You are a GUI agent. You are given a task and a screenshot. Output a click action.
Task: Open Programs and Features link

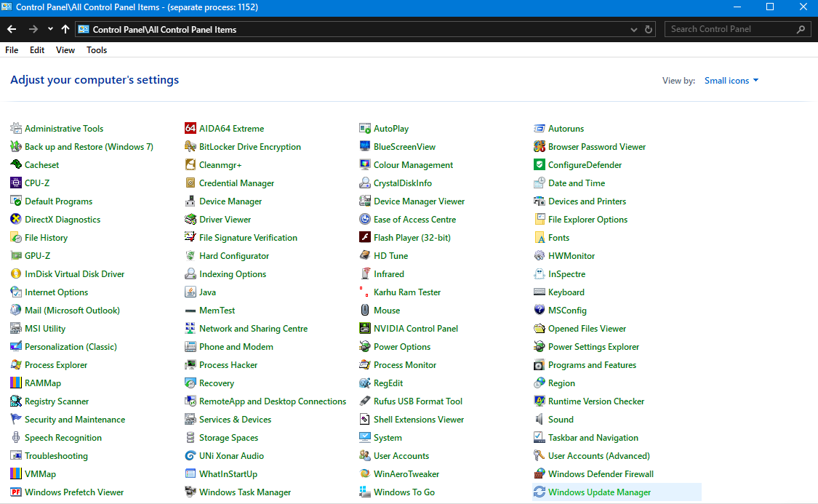[x=592, y=365]
